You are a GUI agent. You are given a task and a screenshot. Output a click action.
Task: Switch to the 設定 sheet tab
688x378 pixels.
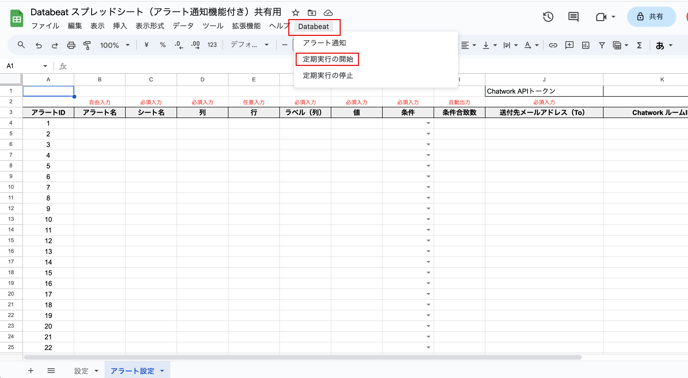81,371
